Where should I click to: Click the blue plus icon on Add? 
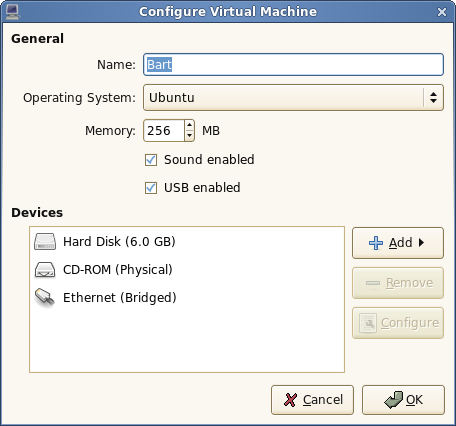[x=376, y=243]
